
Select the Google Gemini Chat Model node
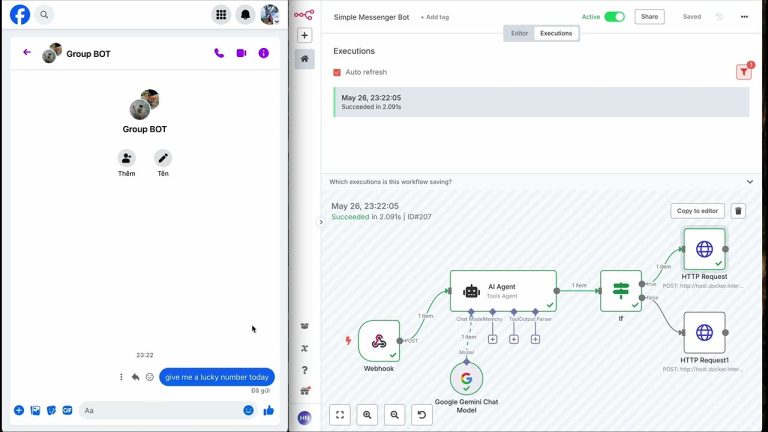click(x=466, y=379)
